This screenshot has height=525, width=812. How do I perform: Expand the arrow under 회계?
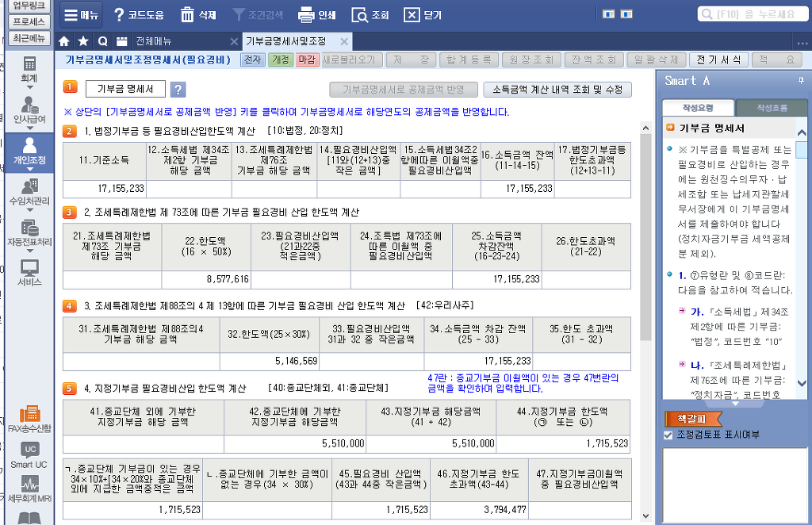tap(29, 87)
